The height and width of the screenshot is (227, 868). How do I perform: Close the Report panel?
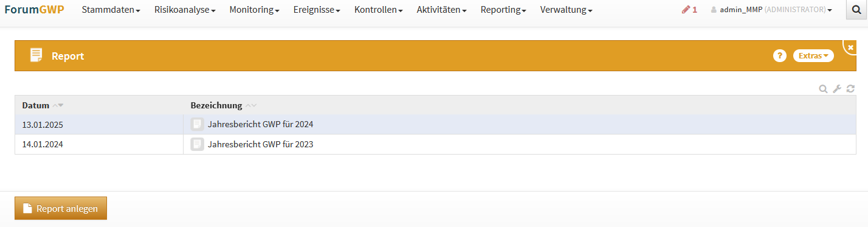(x=850, y=47)
